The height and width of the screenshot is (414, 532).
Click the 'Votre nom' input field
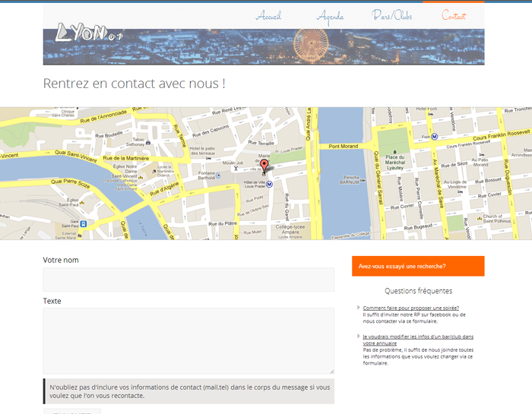[188, 279]
